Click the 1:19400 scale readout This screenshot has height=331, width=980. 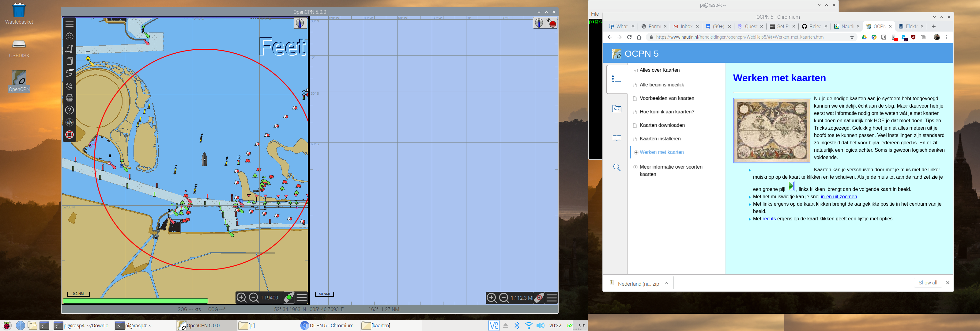[x=269, y=298]
